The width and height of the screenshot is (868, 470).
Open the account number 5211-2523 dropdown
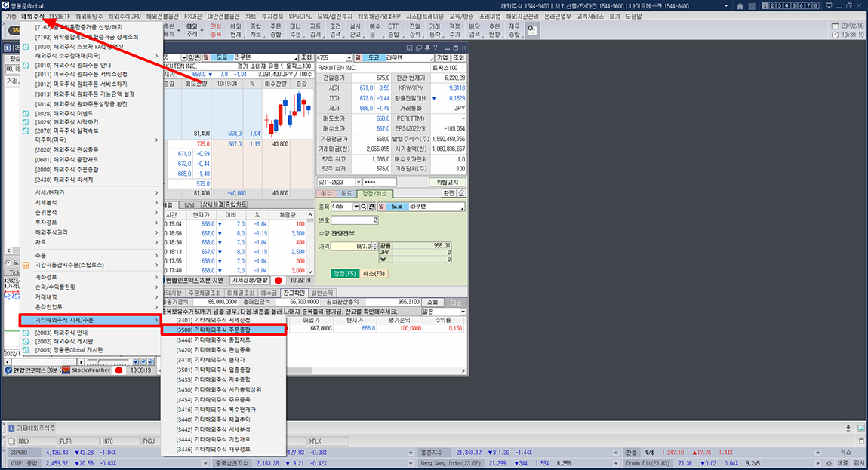click(359, 182)
